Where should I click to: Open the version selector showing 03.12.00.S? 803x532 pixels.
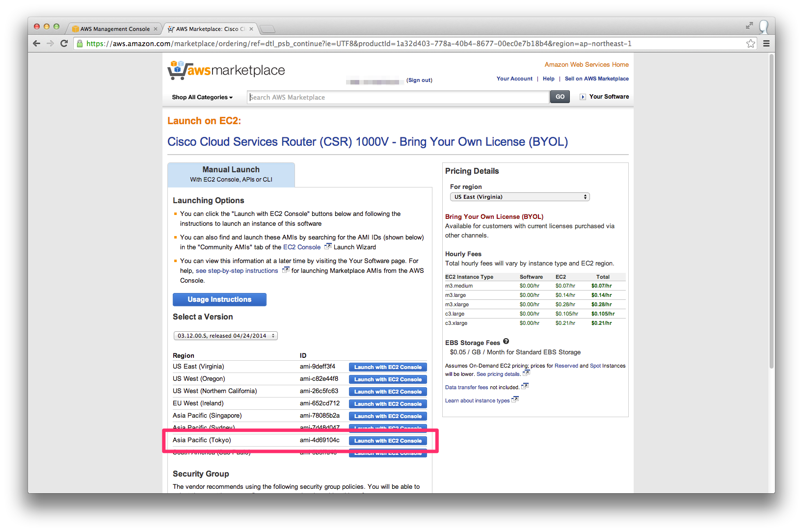click(225, 336)
